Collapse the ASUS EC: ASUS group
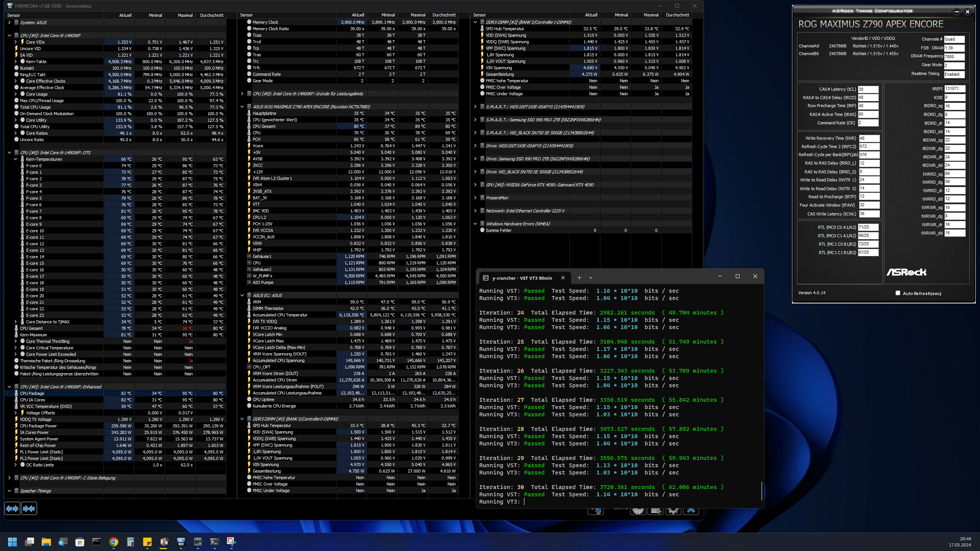This screenshot has height=551, width=980. [242, 295]
